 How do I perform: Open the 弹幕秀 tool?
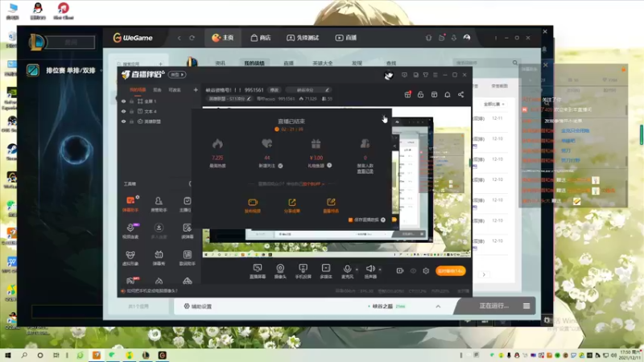159,258
